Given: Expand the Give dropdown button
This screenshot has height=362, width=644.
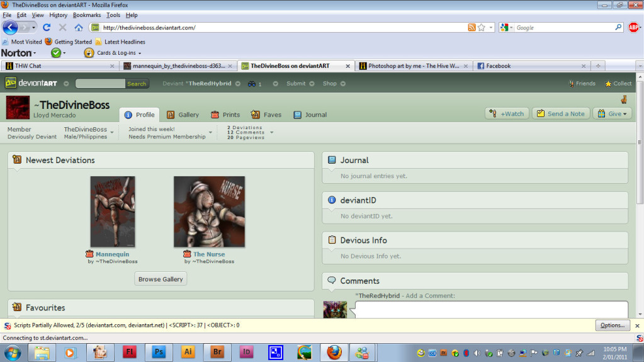Looking at the screenshot, I should click(612, 114).
